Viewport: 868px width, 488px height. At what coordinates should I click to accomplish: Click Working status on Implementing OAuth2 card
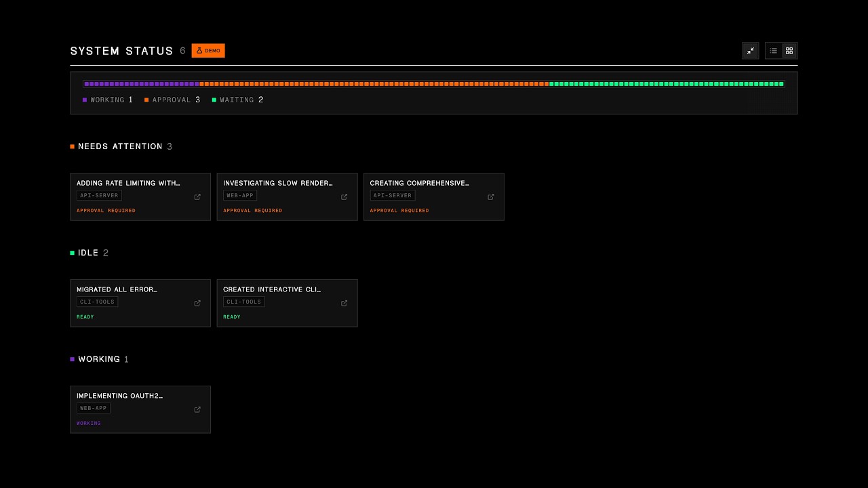tap(89, 424)
